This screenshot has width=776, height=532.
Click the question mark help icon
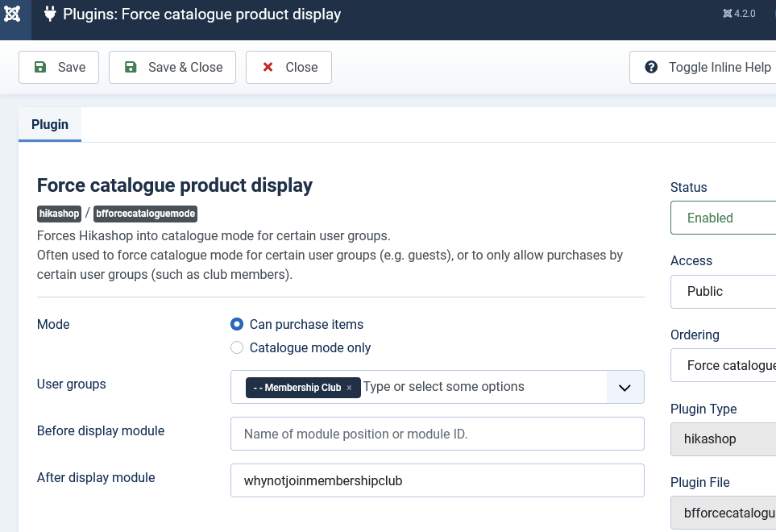tap(651, 67)
